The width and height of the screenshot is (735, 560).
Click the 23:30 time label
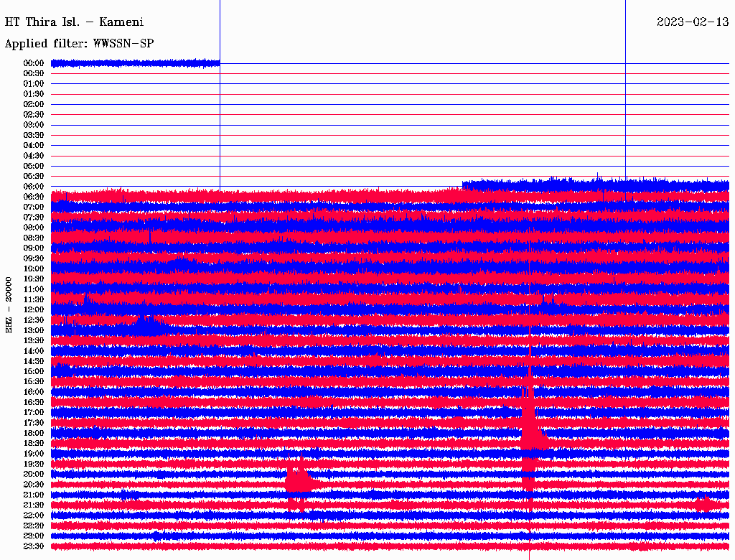[34, 546]
